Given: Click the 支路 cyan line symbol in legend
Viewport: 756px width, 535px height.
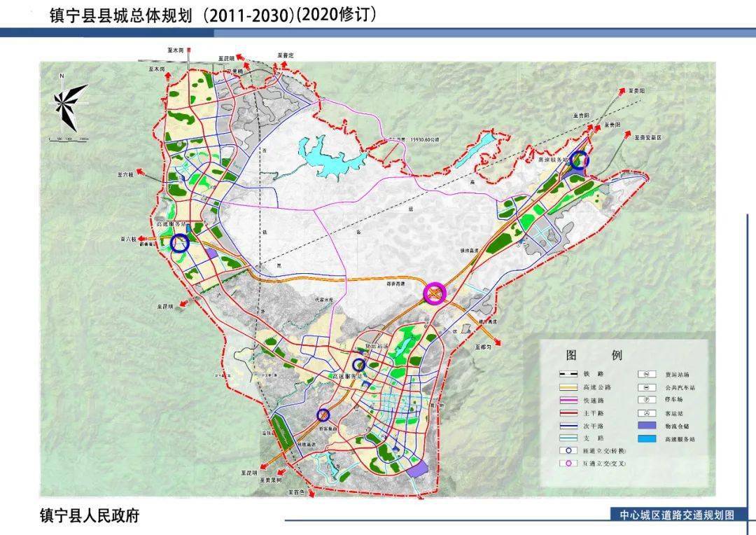Looking at the screenshot, I should click(568, 438).
